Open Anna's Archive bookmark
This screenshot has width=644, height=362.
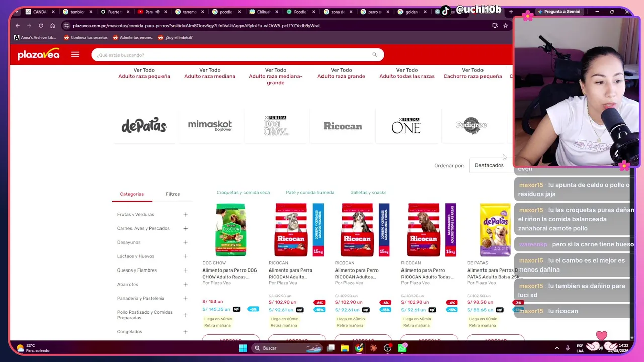(35, 37)
